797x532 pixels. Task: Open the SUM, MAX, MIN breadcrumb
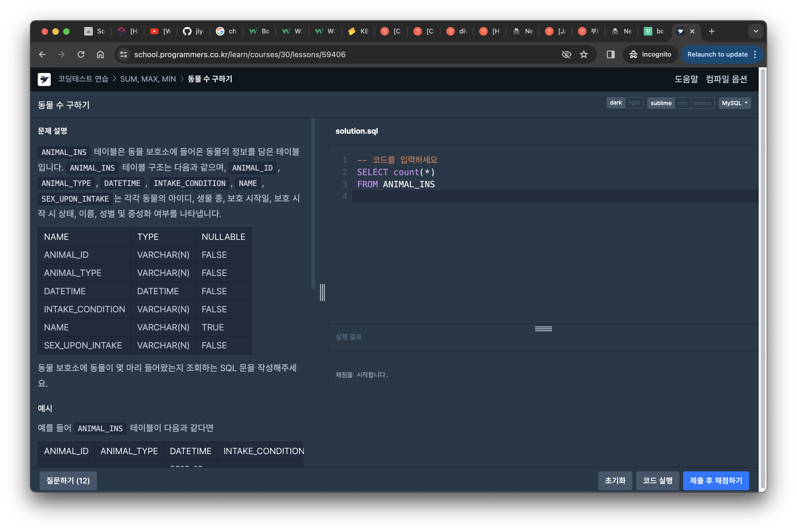[148, 79]
